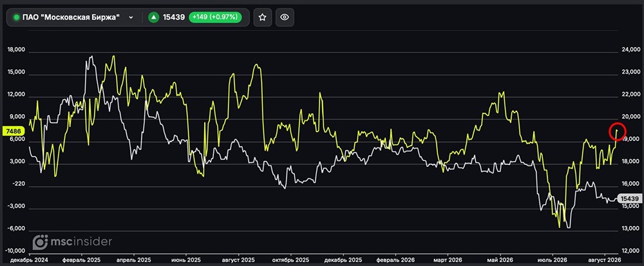Click the 'июнь 2025' axis label
This screenshot has width=644, height=266.
click(x=186, y=260)
